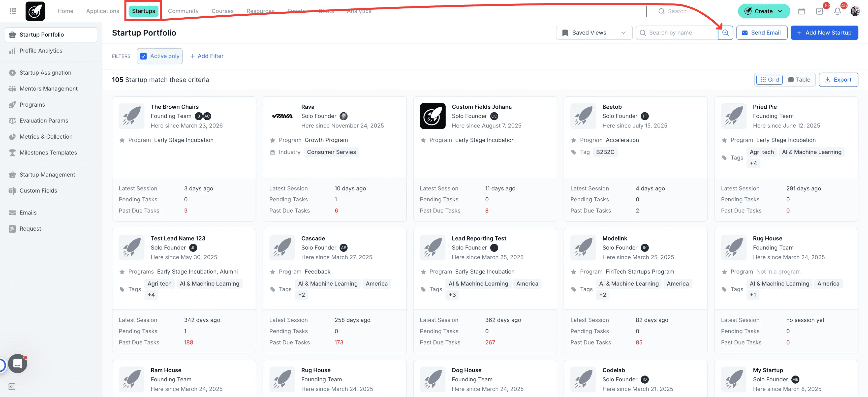This screenshot has height=397, width=868.
Task: Click the Beetob rocket logo
Action: 583,116
